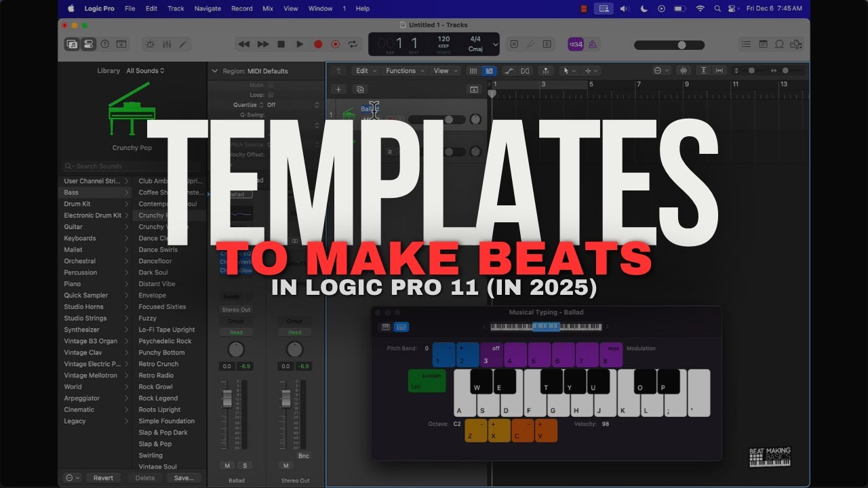Click the green sustain tab key

[427, 381]
